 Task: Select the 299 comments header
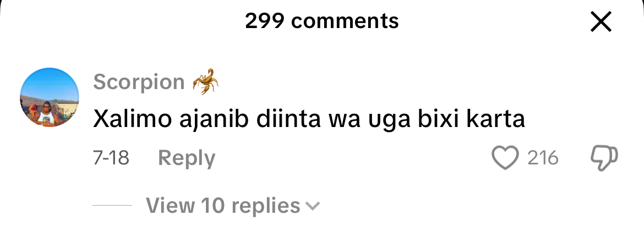point(321,21)
